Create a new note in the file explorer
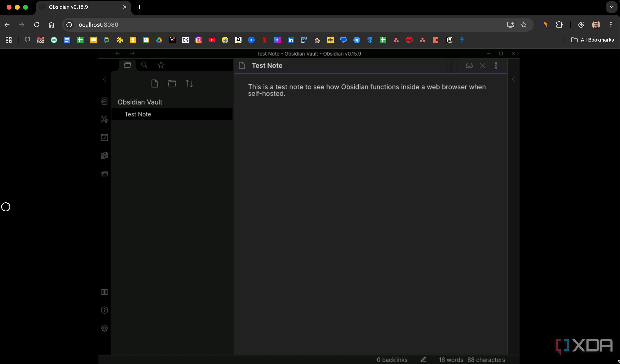Screen dimensions: 620x364 [154, 84]
